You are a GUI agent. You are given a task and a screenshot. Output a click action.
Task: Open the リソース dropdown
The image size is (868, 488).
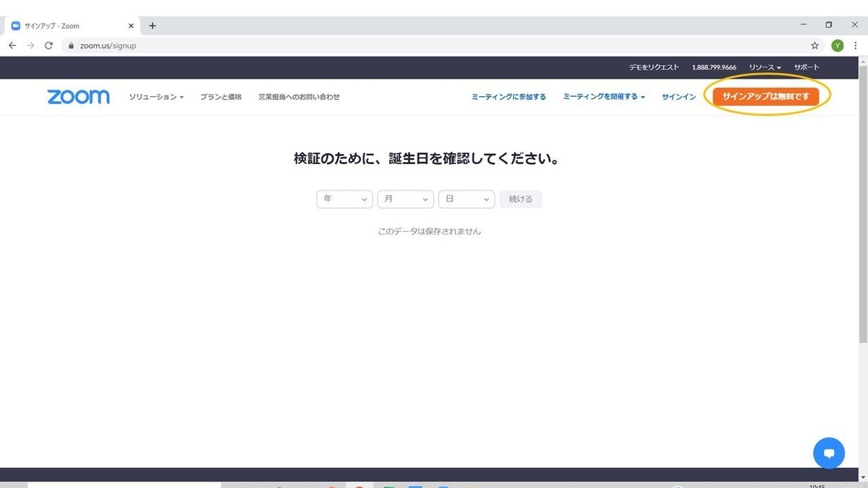click(765, 67)
